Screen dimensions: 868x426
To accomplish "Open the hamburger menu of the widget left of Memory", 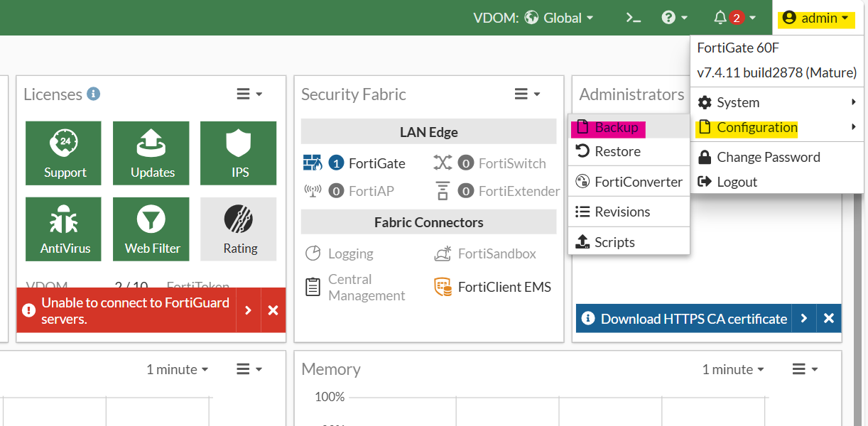I will [x=249, y=369].
